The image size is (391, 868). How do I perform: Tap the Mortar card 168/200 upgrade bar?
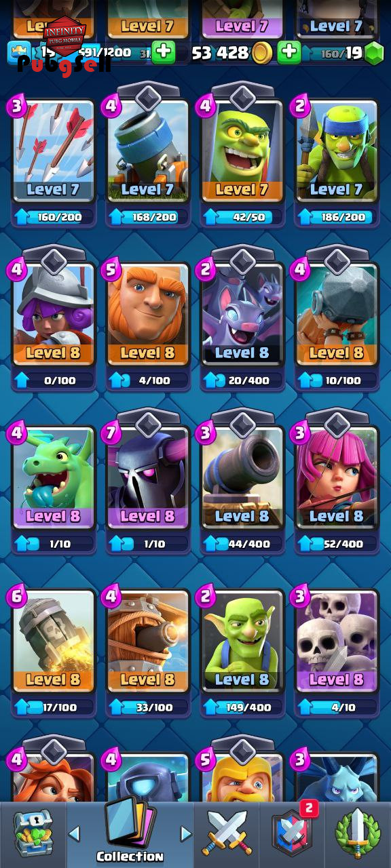tap(147, 217)
